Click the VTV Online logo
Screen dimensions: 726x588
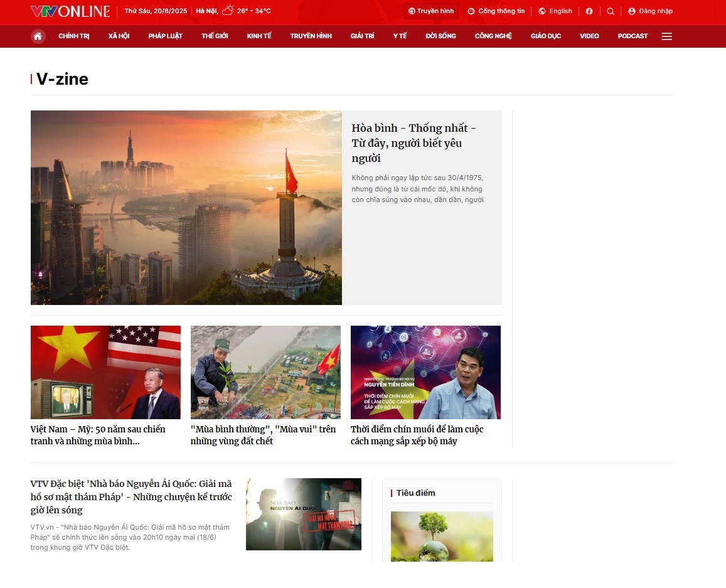tap(70, 11)
